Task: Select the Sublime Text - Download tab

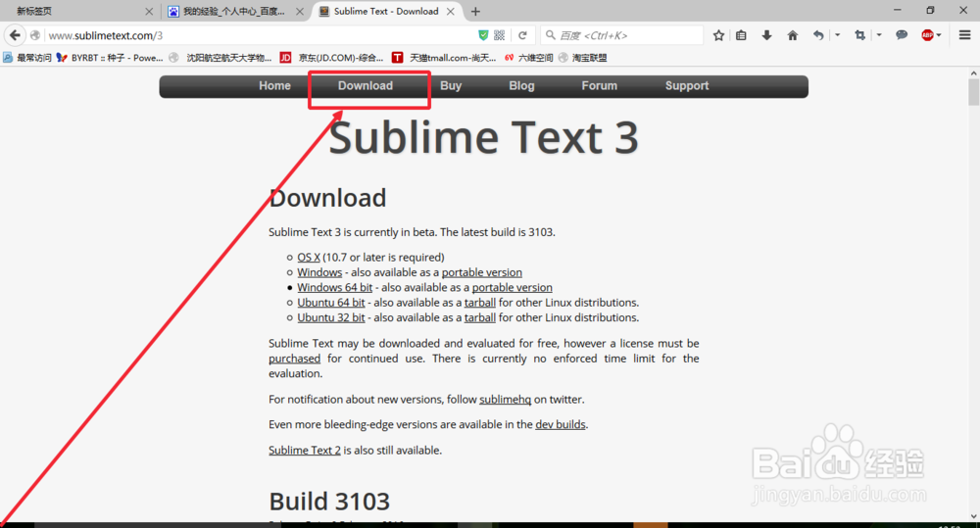Action: [x=387, y=11]
